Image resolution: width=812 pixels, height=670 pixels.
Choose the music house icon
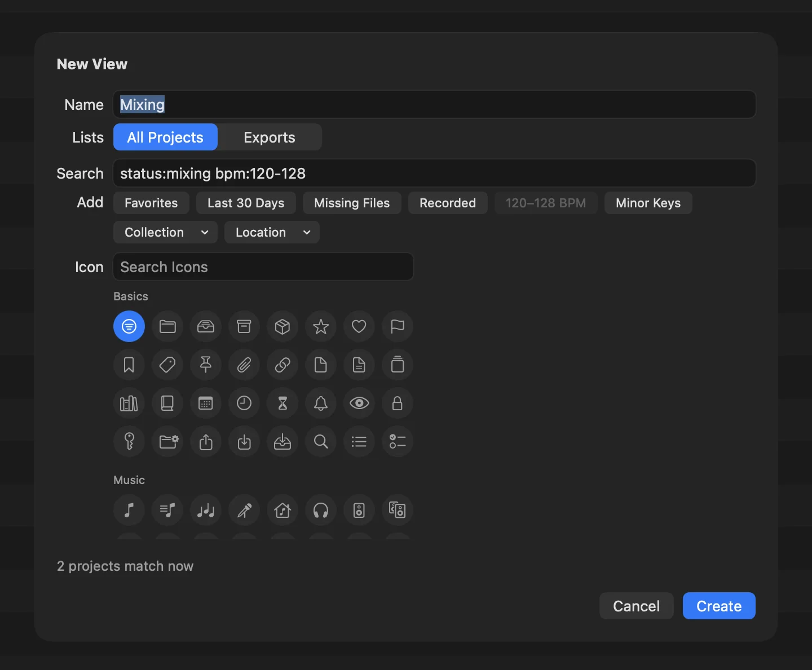(x=283, y=510)
